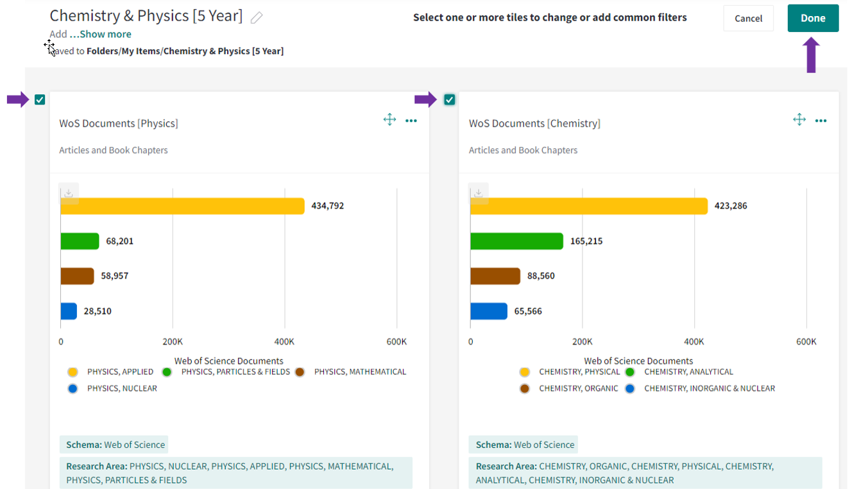
Task: Select the brown 58,957 Physics bar
Action: pyautogui.click(x=77, y=276)
